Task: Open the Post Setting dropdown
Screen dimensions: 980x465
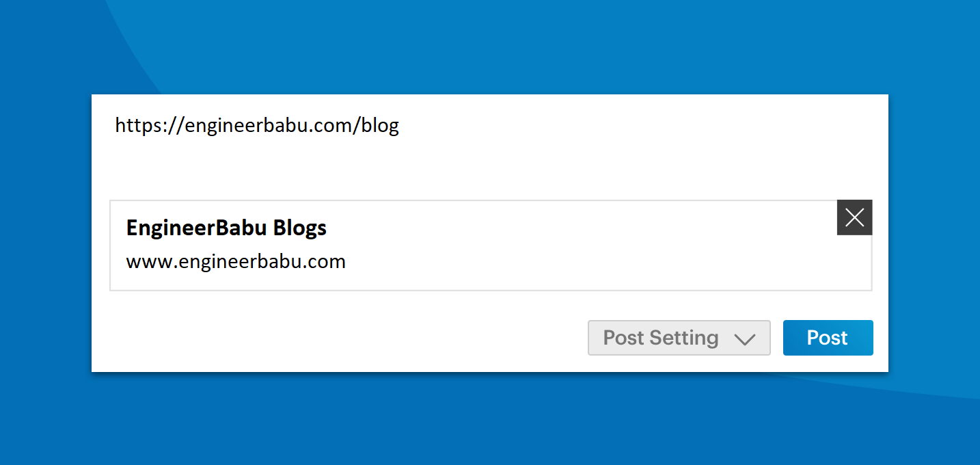Action: (x=679, y=338)
